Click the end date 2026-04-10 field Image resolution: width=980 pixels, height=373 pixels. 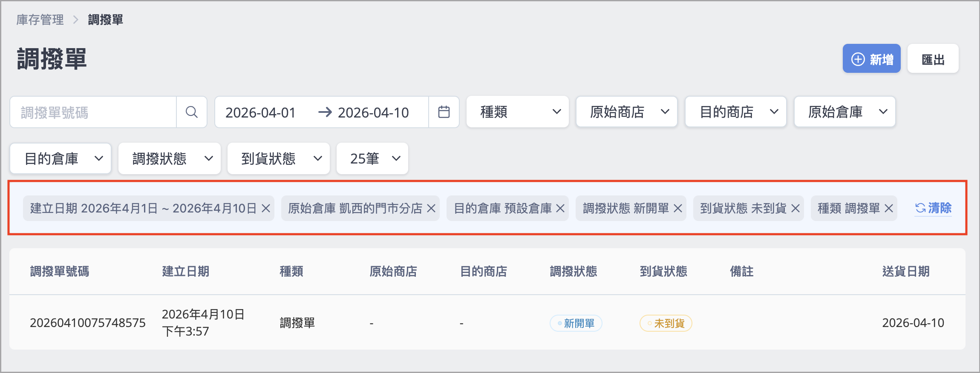[373, 112]
